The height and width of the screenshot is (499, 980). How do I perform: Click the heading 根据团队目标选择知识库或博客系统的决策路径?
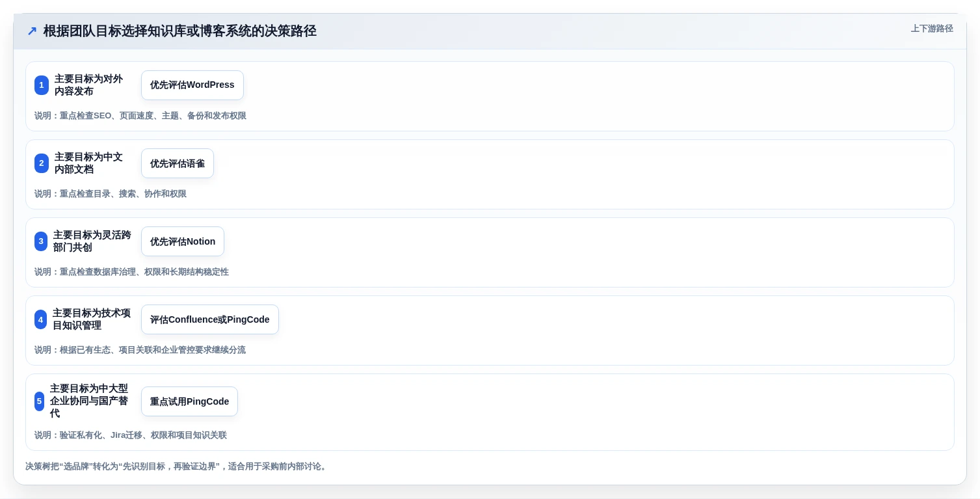point(180,31)
